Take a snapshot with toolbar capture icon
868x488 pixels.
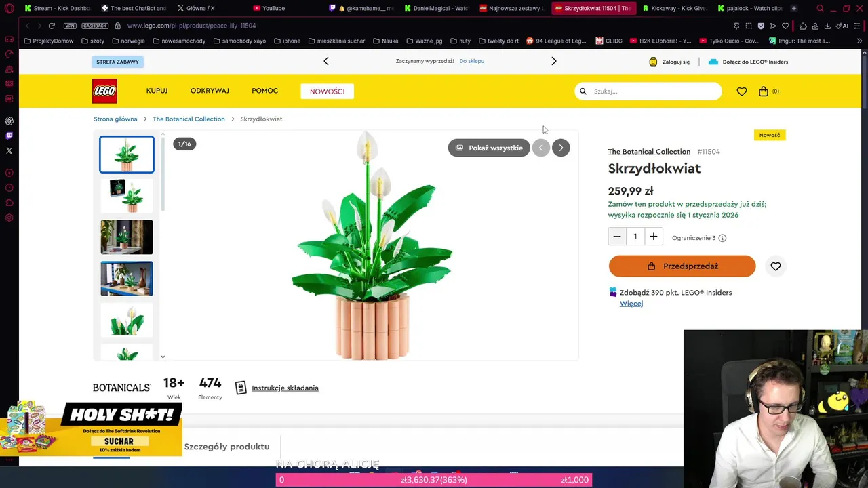[x=749, y=26]
